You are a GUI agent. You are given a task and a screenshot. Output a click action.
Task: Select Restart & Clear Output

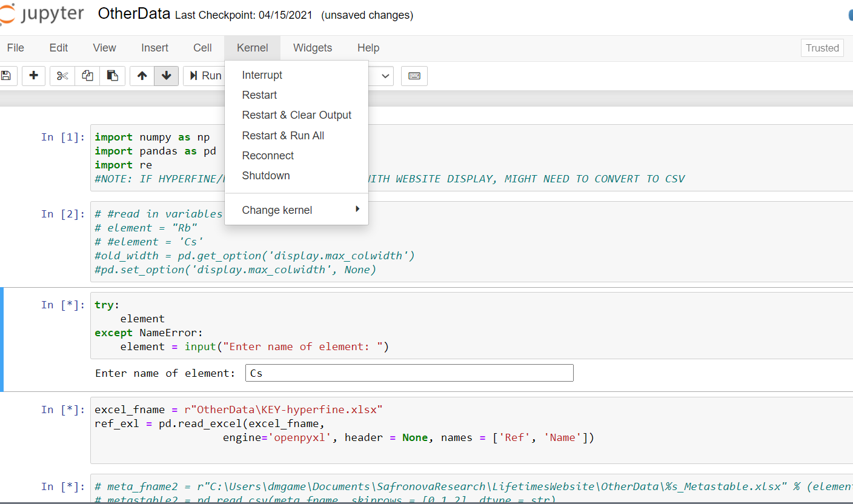[296, 115]
